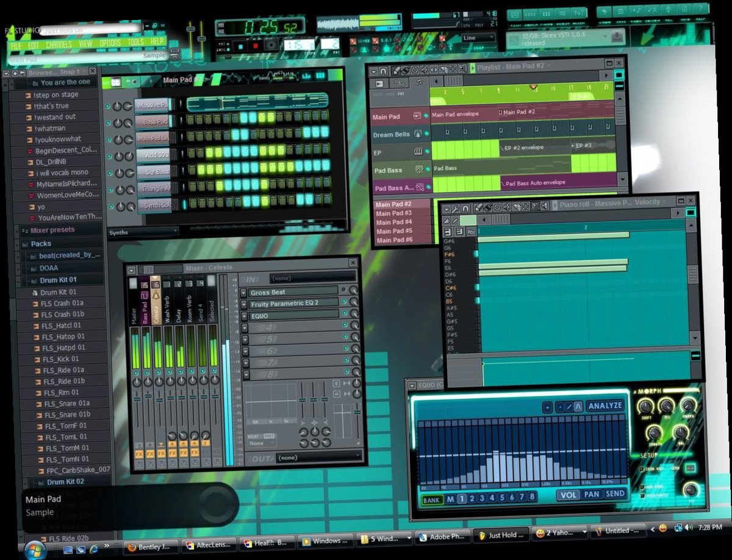
Task: Click the Piano roll speaker playback icon
Action: pyautogui.click(x=545, y=206)
